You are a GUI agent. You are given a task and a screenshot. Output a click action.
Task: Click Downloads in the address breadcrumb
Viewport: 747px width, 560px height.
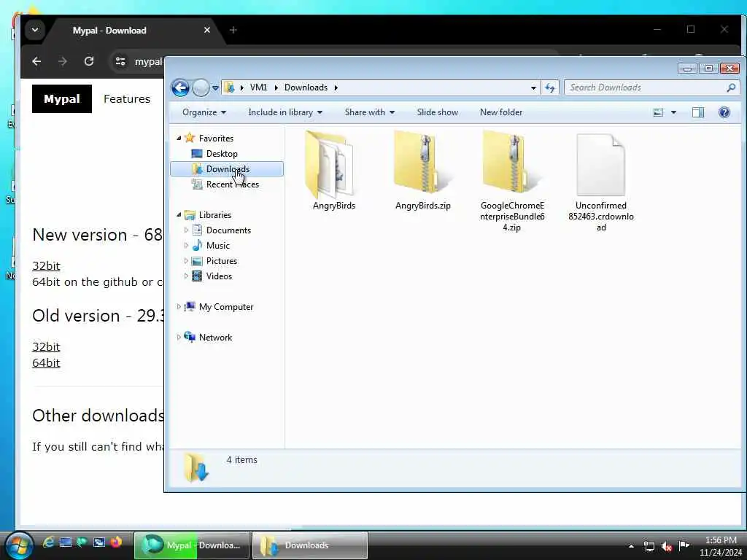click(x=306, y=87)
